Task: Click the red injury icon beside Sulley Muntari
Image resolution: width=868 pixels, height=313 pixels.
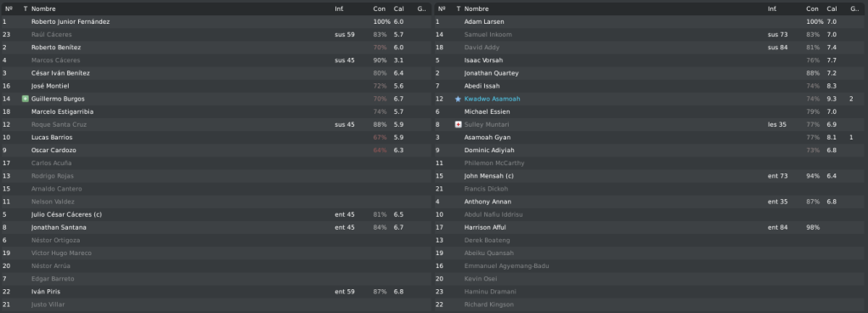Action: coord(458,125)
